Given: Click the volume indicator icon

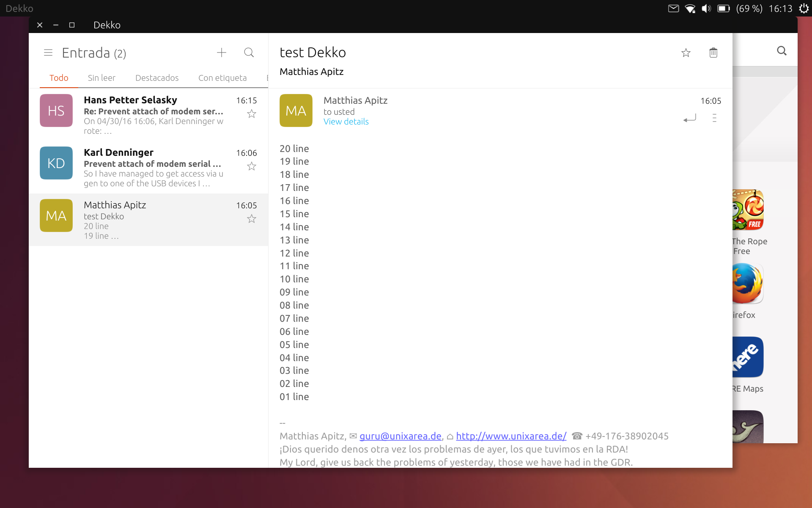Looking at the screenshot, I should [706, 8].
